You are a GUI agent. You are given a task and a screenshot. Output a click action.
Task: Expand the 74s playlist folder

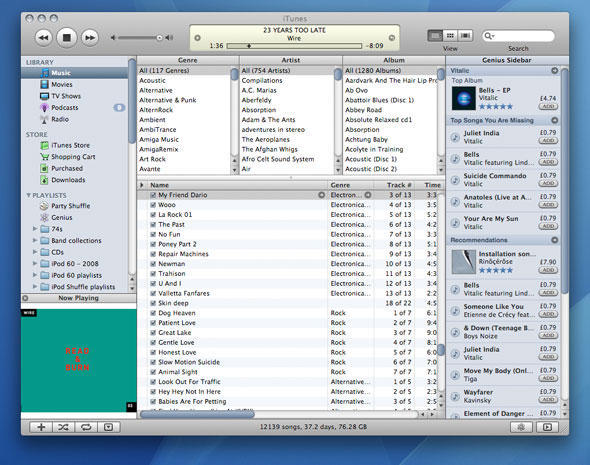[x=35, y=229]
